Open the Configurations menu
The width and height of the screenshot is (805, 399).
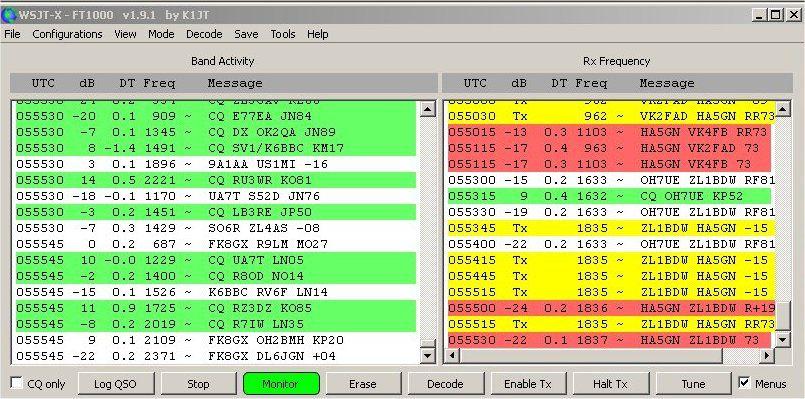tap(67, 34)
